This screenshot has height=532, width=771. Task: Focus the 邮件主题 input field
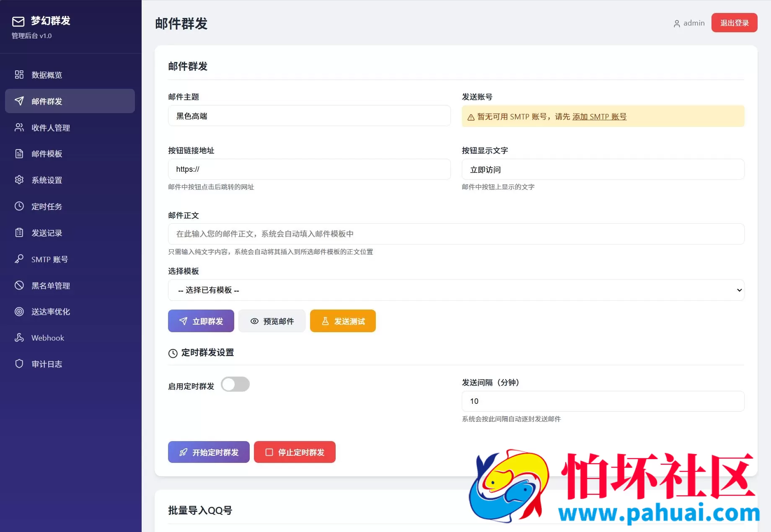pos(309,116)
